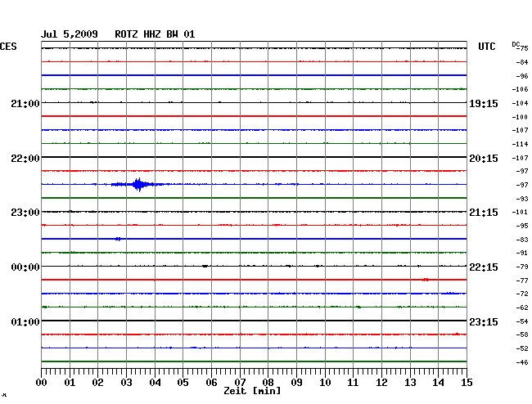The width and height of the screenshot is (532, 404).
Task: Select the 00:00 local time label
Action: point(25,267)
